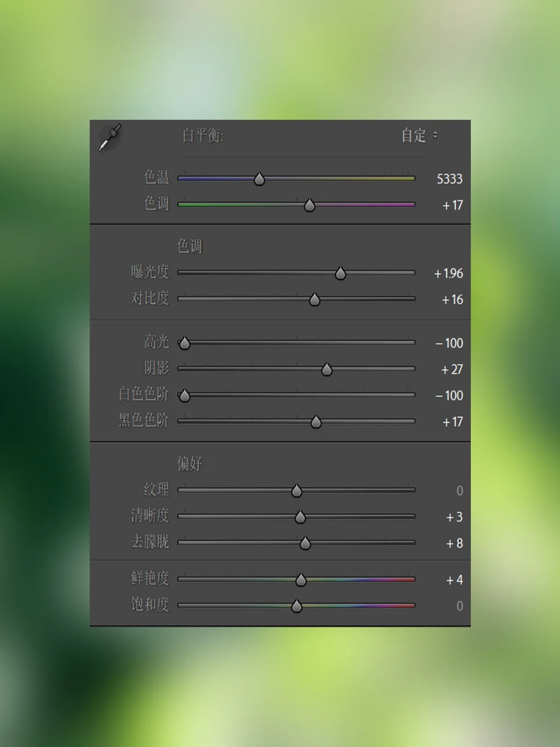Click the 清晰度 clarity slider handle
This screenshot has width=560, height=747.
[x=300, y=517]
